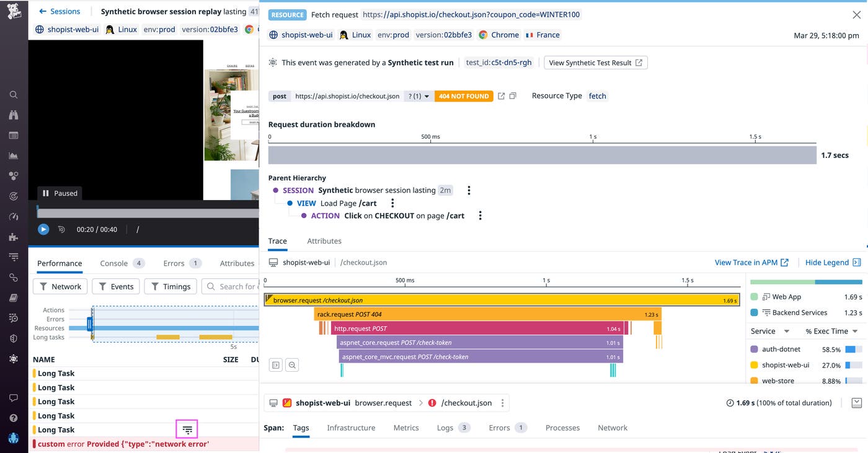This screenshot has width=868, height=453.
Task: Open the Infrastructure span tab
Action: click(x=351, y=428)
